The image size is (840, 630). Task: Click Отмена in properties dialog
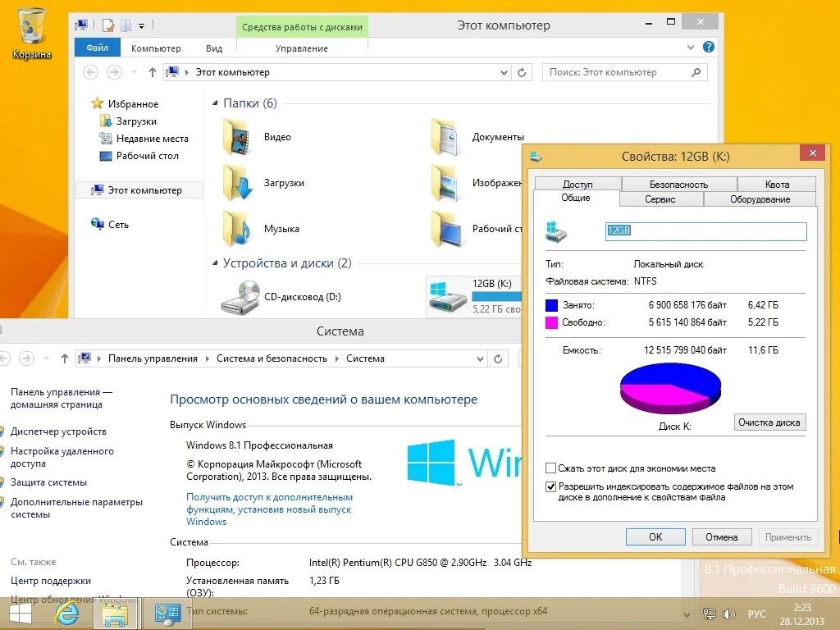click(x=722, y=536)
